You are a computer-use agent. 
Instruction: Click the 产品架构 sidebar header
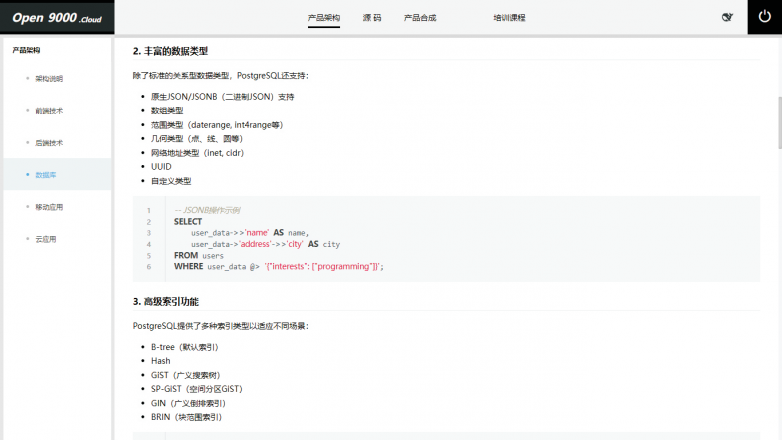[26, 49]
